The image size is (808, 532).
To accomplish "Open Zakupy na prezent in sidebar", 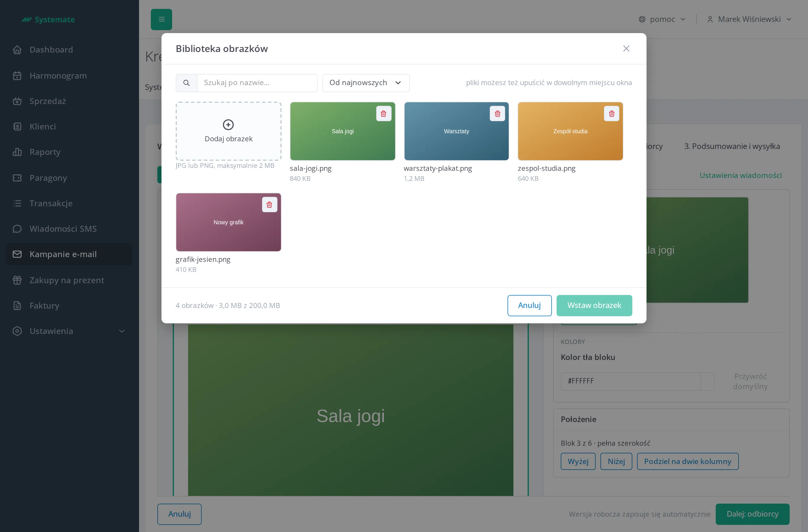I will [x=69, y=280].
